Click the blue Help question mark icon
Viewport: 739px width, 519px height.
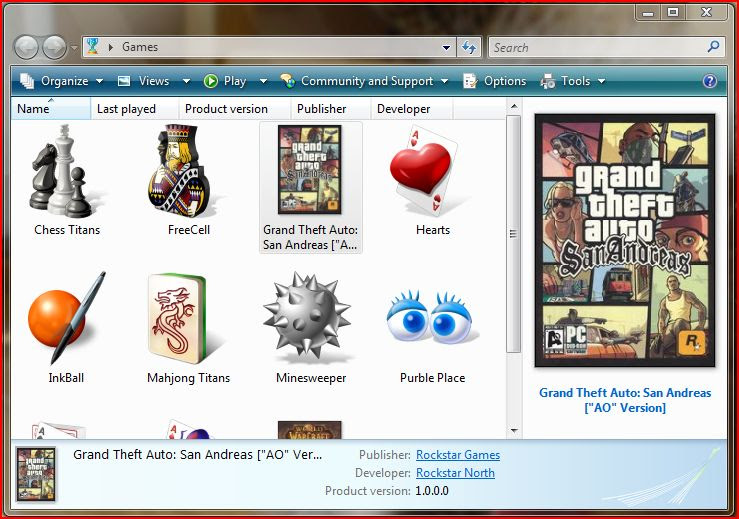point(709,81)
